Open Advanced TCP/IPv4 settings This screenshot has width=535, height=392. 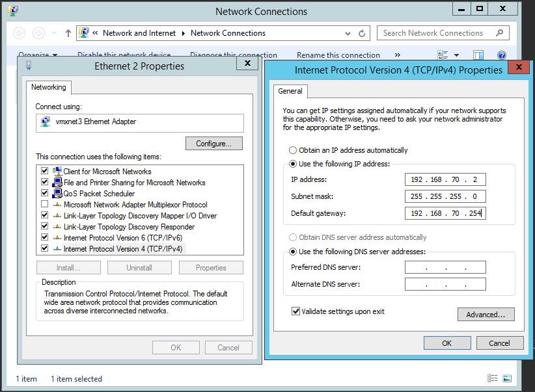(x=486, y=314)
